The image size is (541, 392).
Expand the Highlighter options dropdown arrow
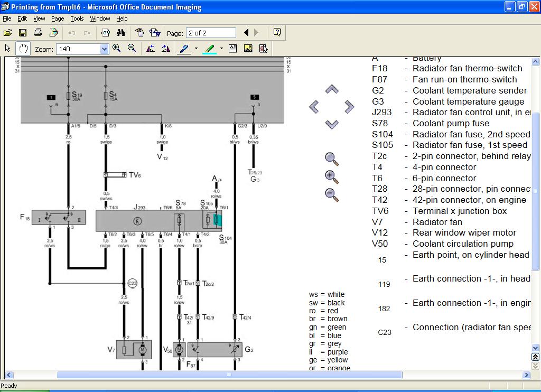221,49
